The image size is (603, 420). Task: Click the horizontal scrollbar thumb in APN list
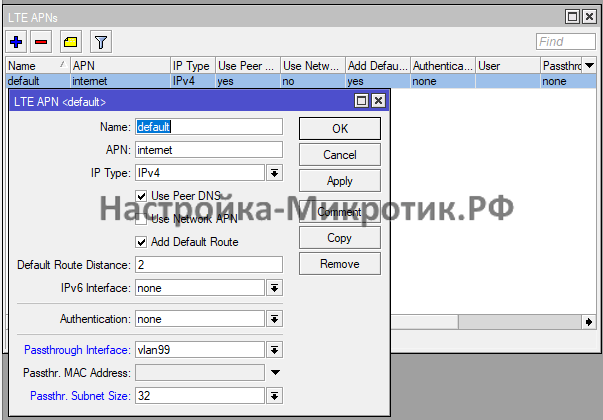coord(423,322)
